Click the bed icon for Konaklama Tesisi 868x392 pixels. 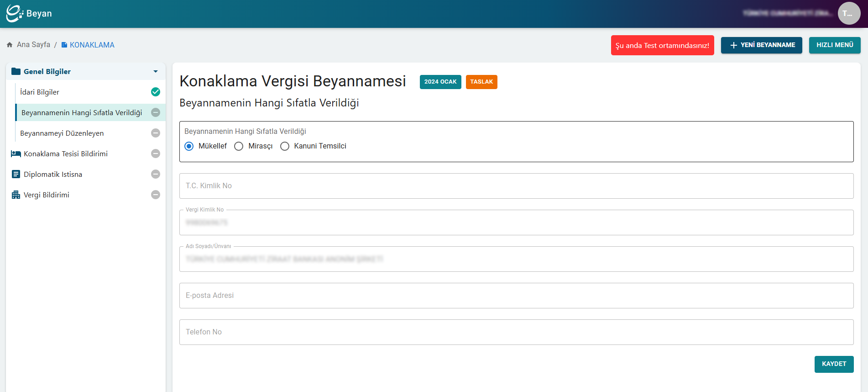pos(16,154)
